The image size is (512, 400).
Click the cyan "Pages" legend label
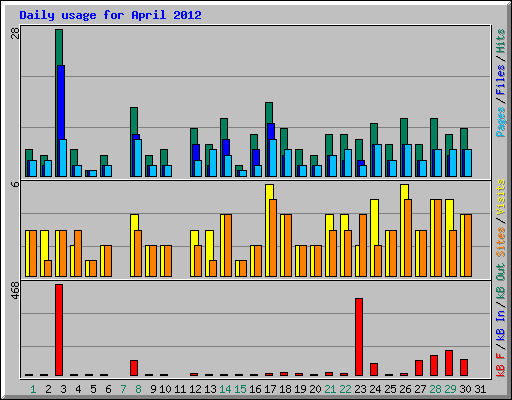pyautogui.click(x=501, y=122)
